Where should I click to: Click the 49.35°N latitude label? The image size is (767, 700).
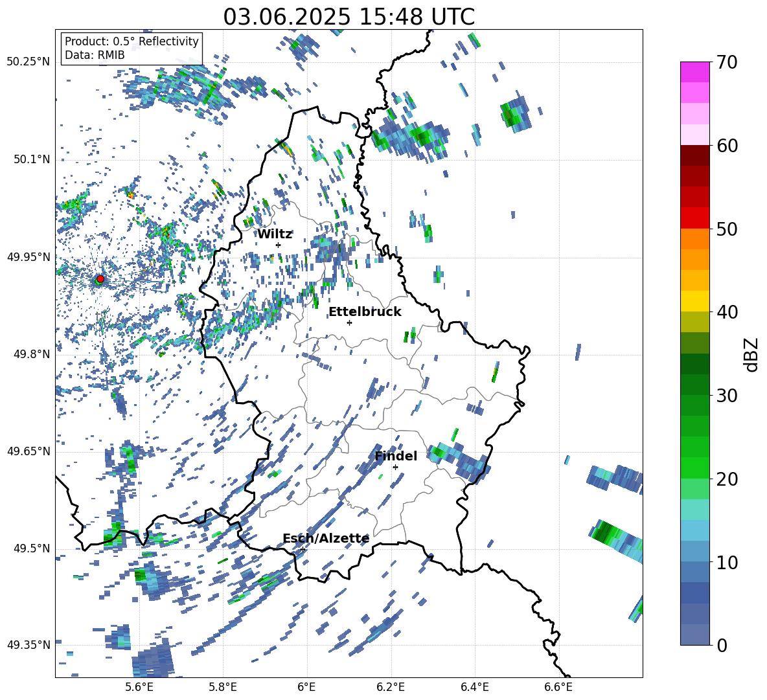pyautogui.click(x=29, y=645)
